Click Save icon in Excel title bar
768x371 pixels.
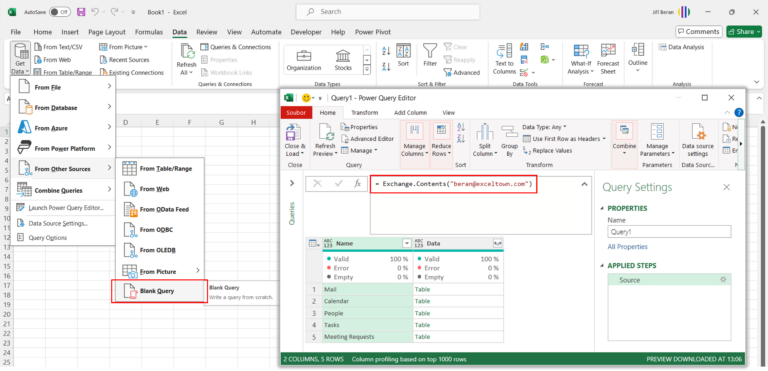(x=81, y=11)
